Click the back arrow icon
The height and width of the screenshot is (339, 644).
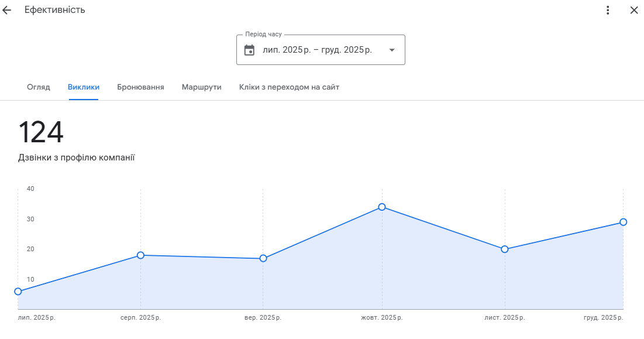(x=7, y=10)
